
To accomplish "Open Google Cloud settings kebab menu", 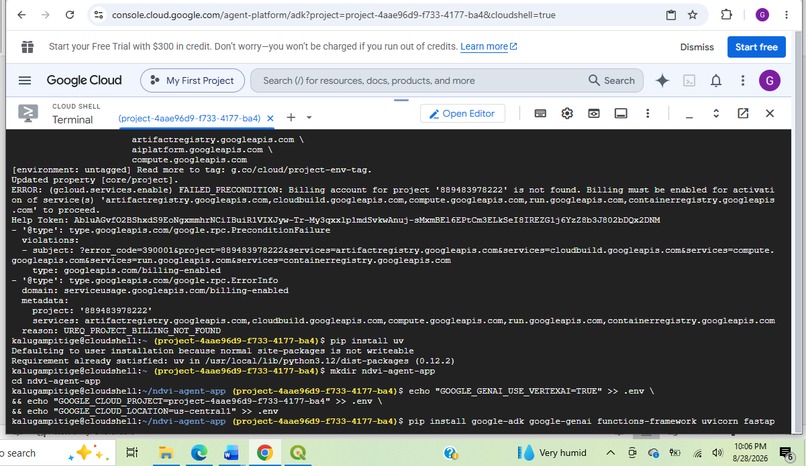I will (742, 81).
